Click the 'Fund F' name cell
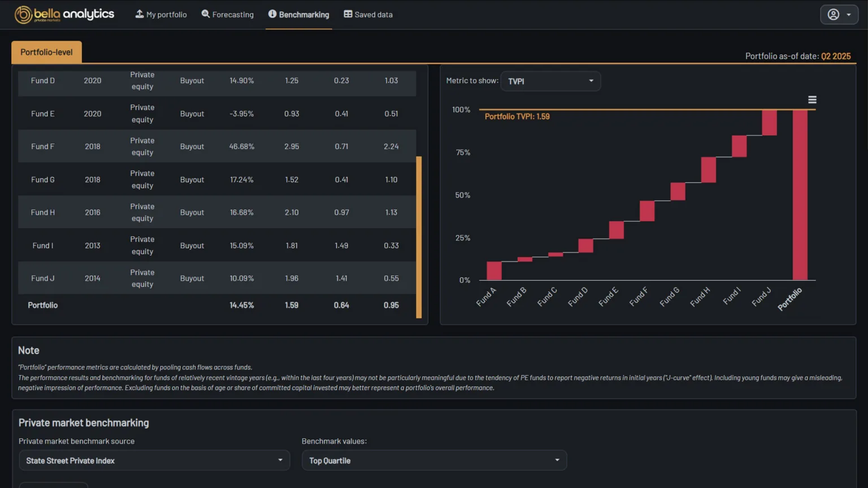This screenshot has width=868, height=488. (43, 146)
